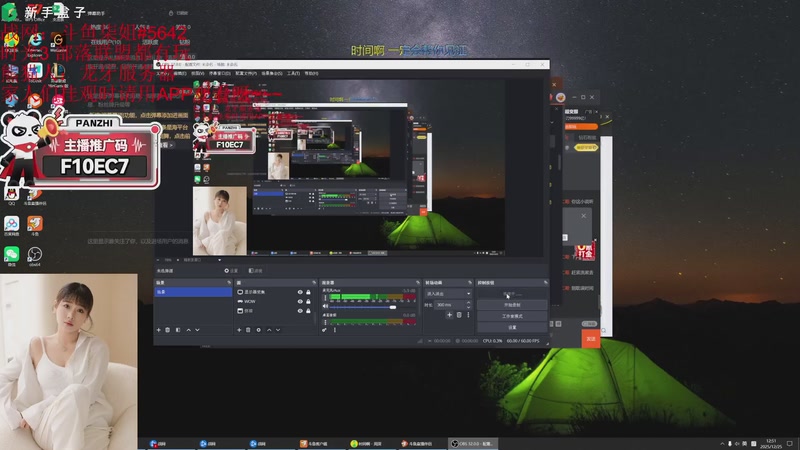Open Baidu Netdisk desktop icon
Screen dimensions: 800x450
pos(11,226)
